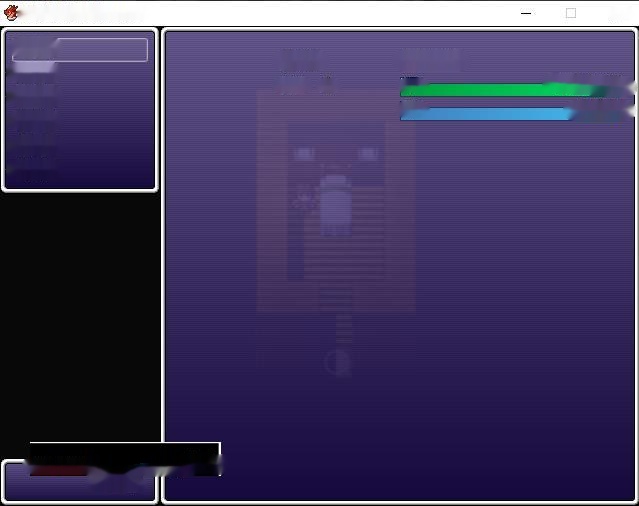Click the label text above the green gauge

tap(431, 58)
